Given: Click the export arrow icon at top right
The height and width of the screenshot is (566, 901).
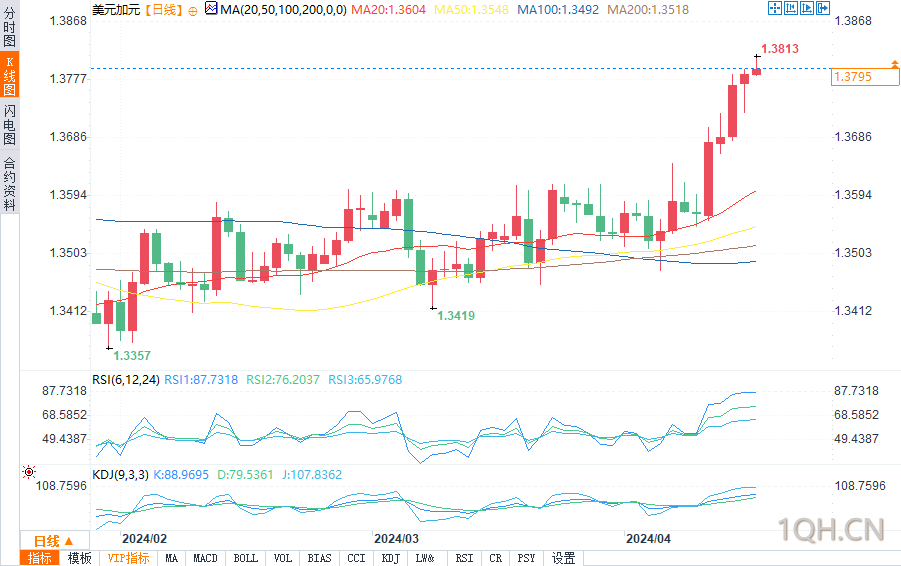Looking at the screenshot, I should click(823, 8).
